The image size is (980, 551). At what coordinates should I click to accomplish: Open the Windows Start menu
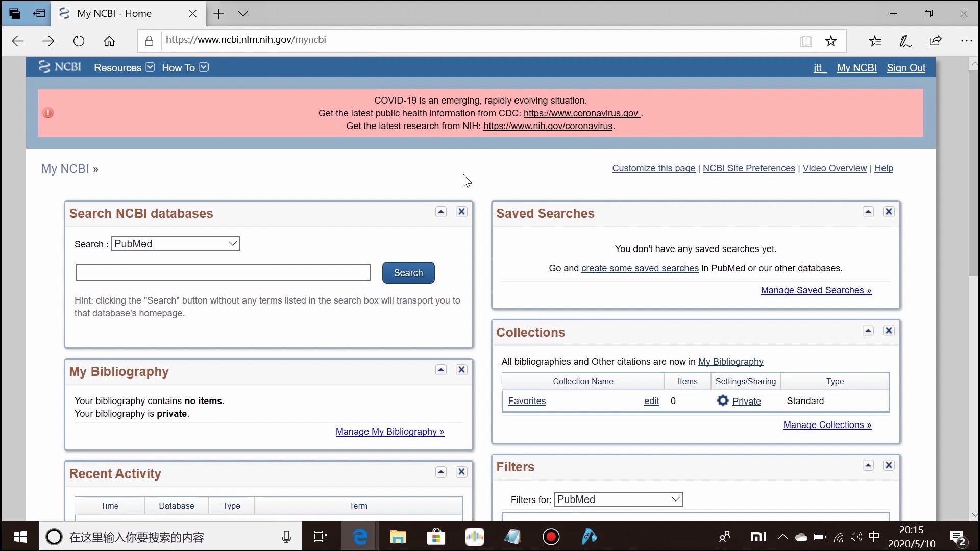[20, 537]
